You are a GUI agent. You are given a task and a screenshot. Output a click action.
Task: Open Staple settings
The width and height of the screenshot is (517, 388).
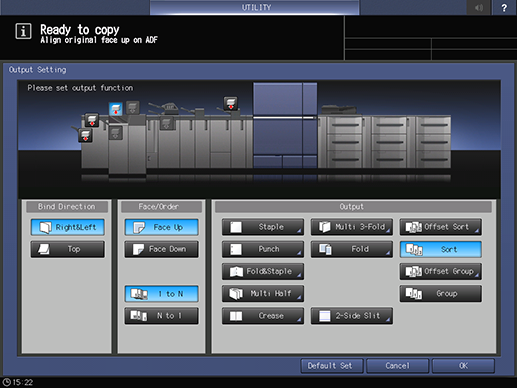click(x=263, y=227)
